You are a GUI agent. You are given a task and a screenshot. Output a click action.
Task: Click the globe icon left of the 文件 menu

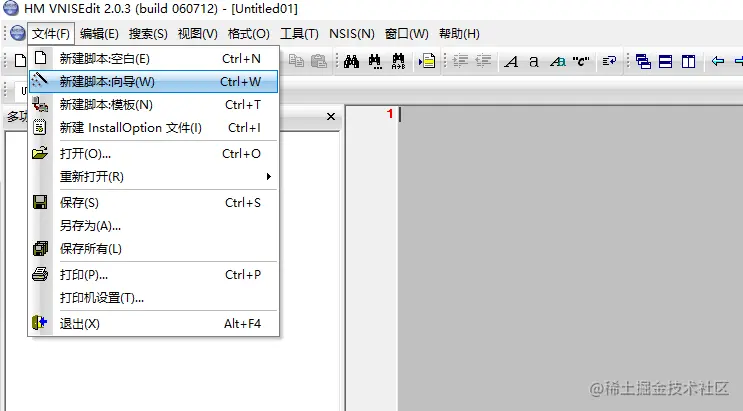coord(18,33)
